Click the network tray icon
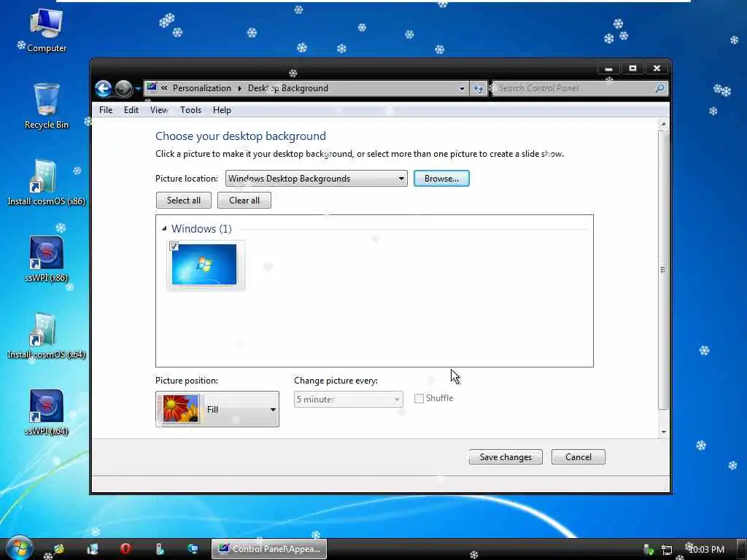 point(667,550)
